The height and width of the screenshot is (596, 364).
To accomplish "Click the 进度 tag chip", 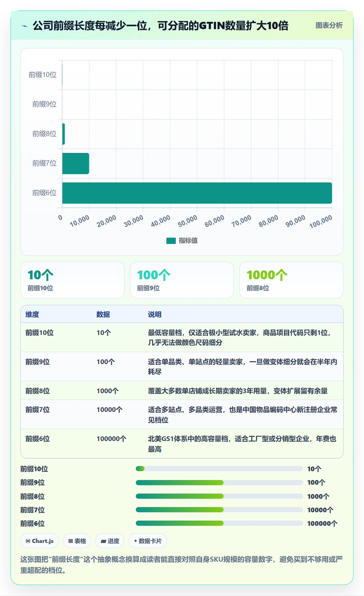I will 110,541.
